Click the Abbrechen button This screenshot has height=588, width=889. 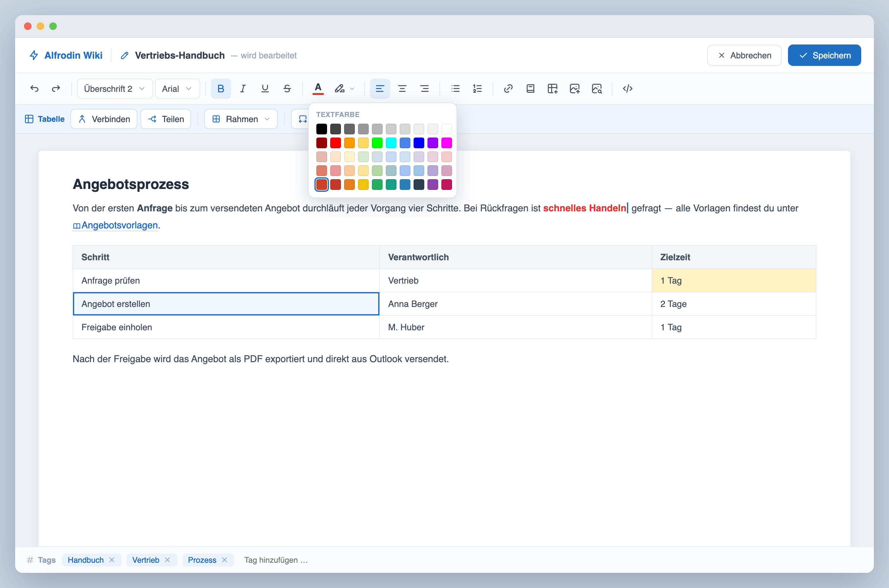744,55
